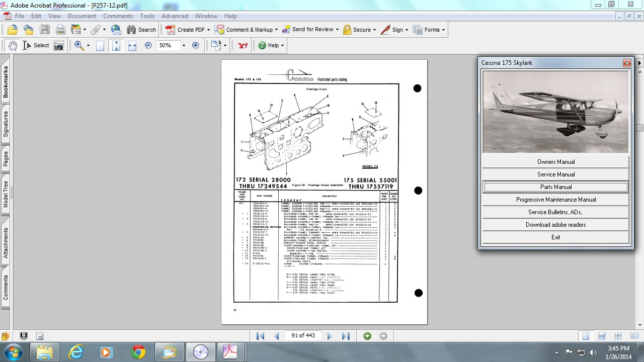
Task: Click Internet Explorer taskbar icon
Action: (76, 352)
